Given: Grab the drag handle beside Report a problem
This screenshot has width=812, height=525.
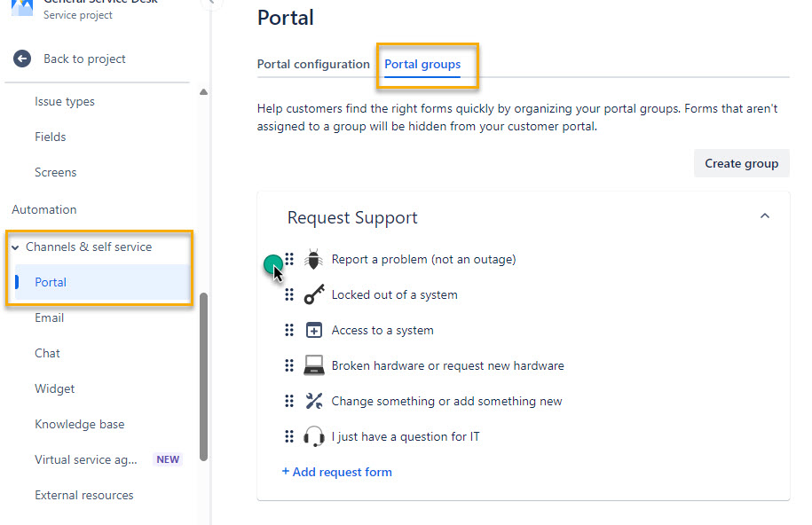Looking at the screenshot, I should point(288,259).
